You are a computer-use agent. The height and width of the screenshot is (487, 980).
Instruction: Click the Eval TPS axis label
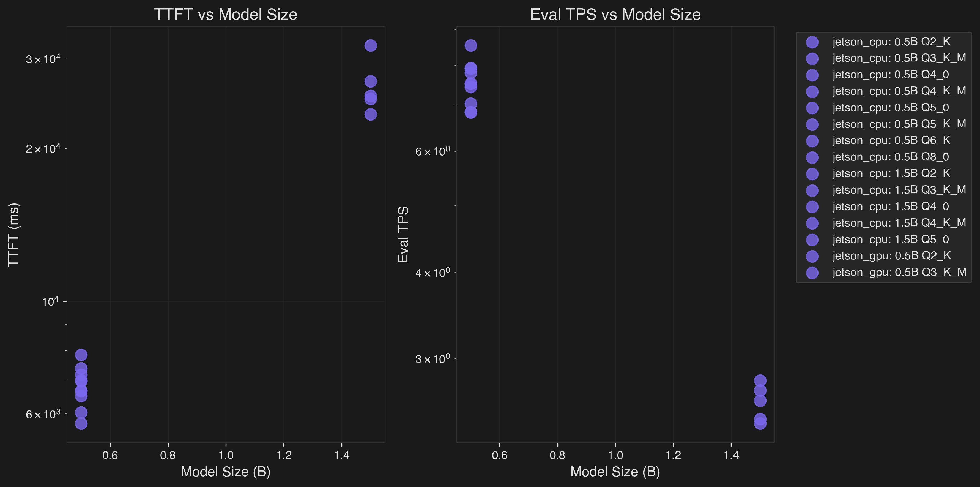403,234
